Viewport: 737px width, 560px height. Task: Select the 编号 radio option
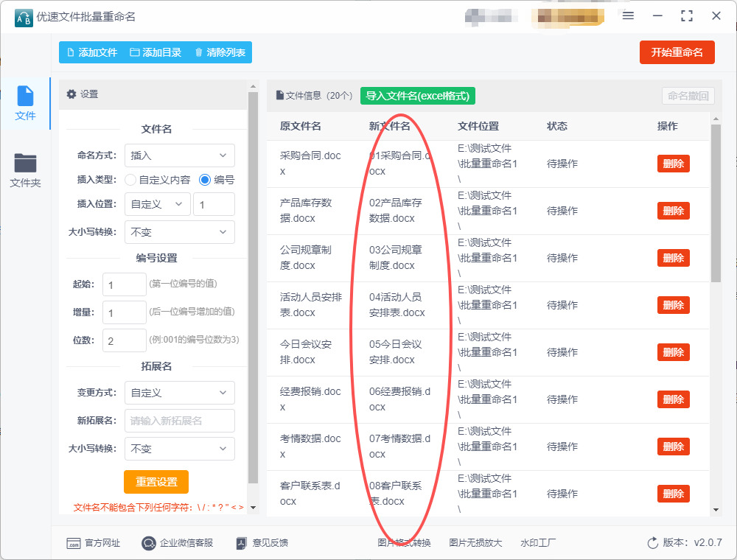[205, 180]
